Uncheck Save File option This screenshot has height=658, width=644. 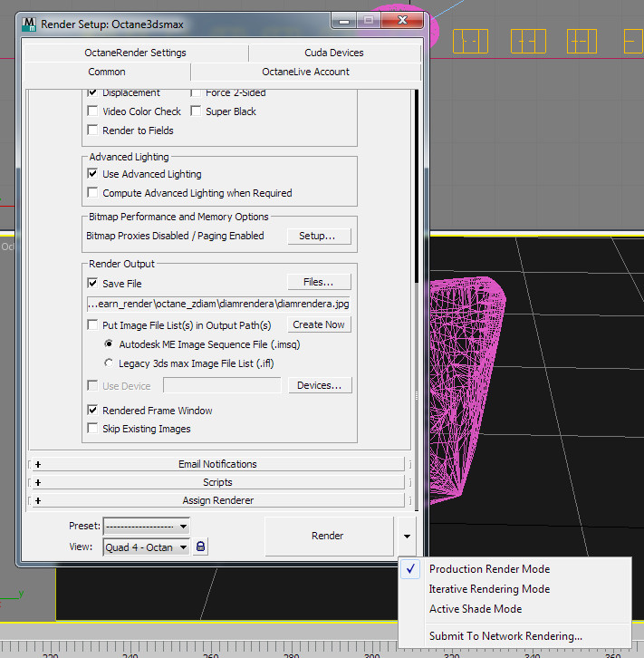[92, 283]
